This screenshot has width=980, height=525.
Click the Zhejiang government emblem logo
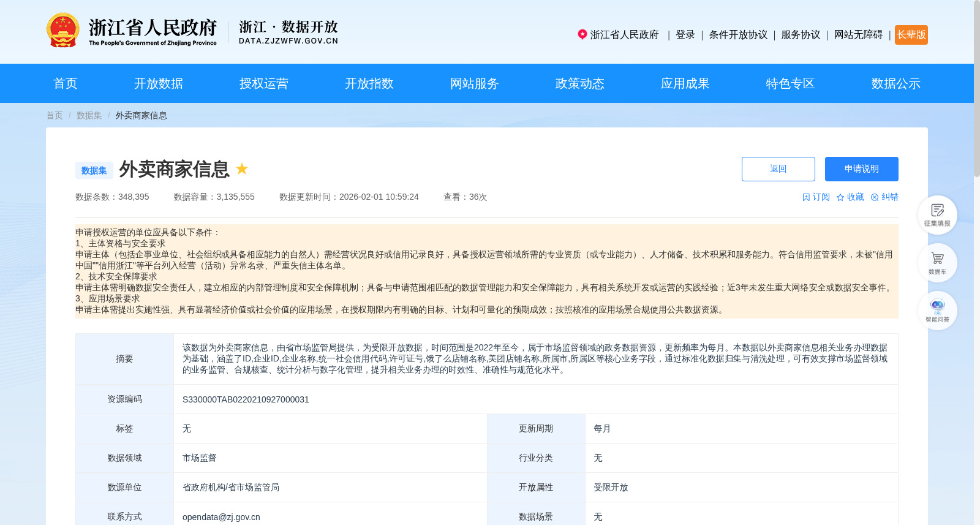pyautogui.click(x=62, y=30)
